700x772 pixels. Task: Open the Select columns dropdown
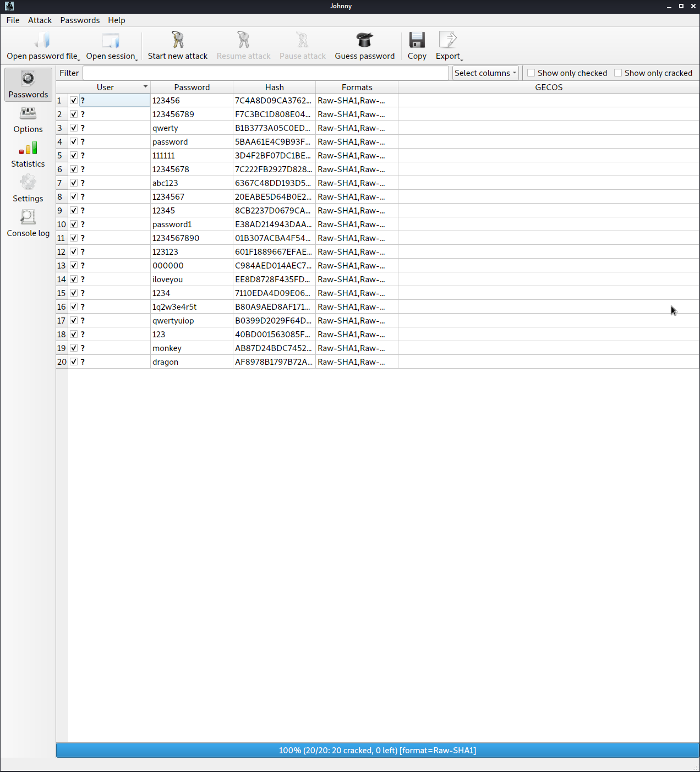[x=485, y=73]
